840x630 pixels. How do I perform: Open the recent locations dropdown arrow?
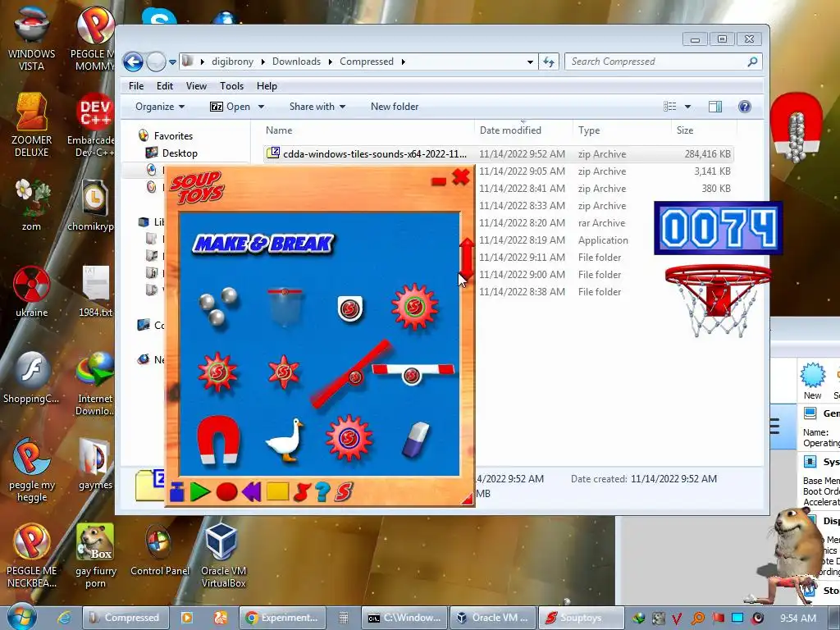tap(172, 62)
